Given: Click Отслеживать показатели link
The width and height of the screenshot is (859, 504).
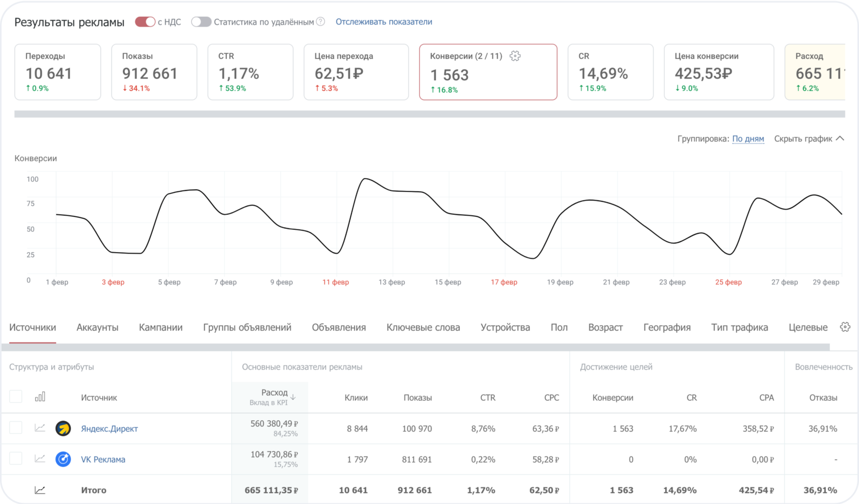Looking at the screenshot, I should pos(384,21).
